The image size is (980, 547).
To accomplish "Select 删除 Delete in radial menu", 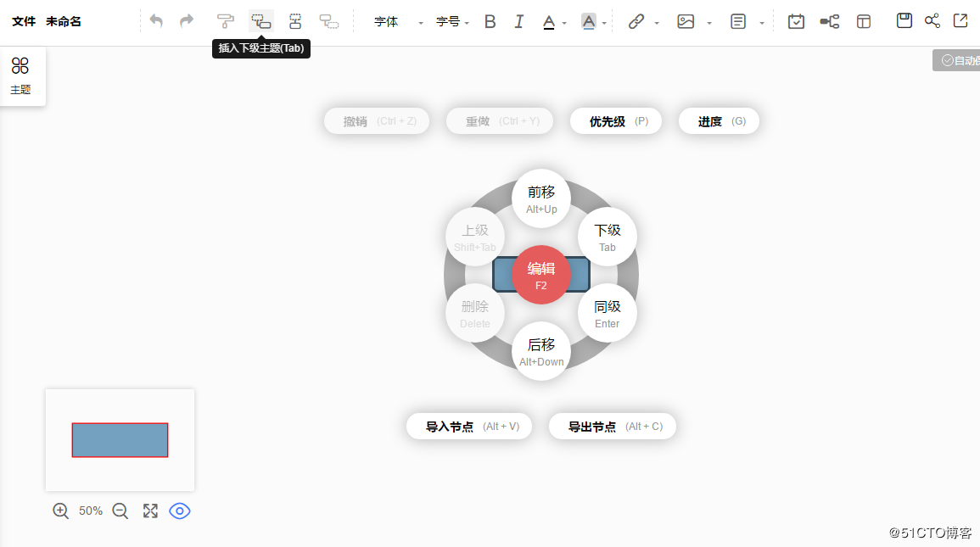I will coord(475,313).
